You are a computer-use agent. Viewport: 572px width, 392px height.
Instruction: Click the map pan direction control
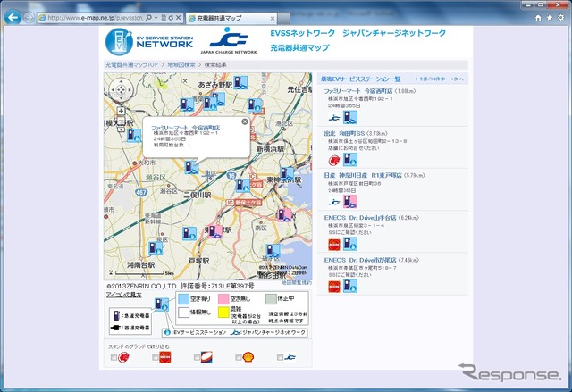tap(121, 89)
